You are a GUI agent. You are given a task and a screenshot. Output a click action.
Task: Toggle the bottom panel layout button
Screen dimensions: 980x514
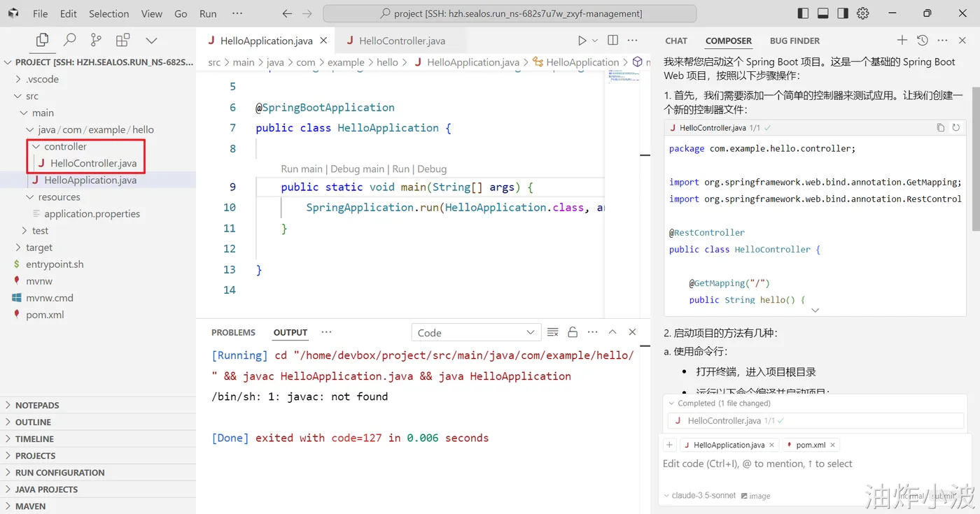click(x=823, y=13)
